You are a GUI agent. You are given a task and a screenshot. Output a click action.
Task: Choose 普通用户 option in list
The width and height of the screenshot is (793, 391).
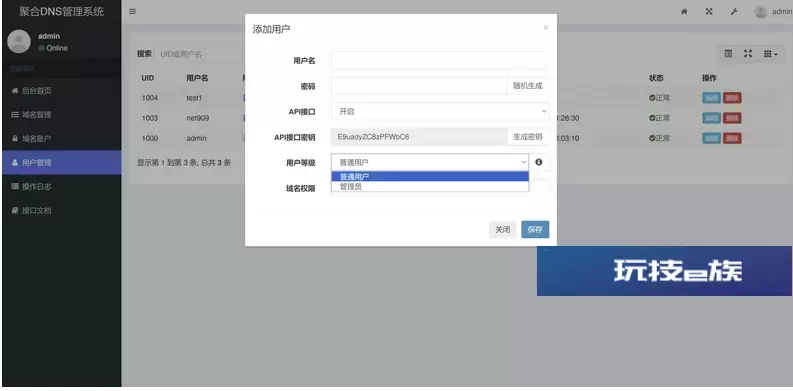point(430,177)
